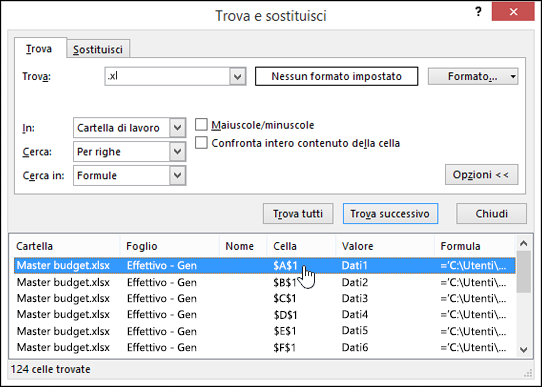Select the result row for cell $C$1
Image resolution: width=542 pixels, height=387 pixels.
click(x=265, y=298)
